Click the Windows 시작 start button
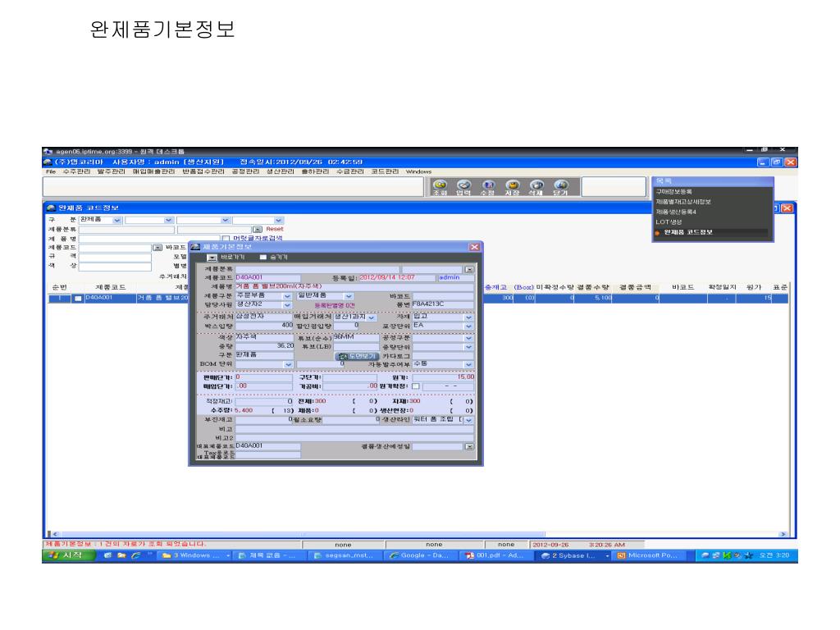The image size is (840, 630). [x=69, y=555]
